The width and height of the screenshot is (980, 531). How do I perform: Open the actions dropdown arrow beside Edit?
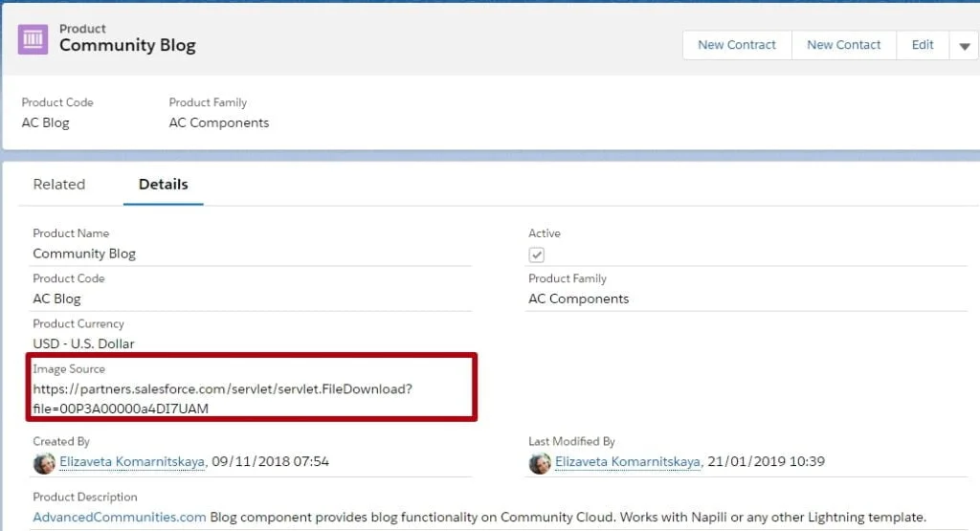point(965,46)
